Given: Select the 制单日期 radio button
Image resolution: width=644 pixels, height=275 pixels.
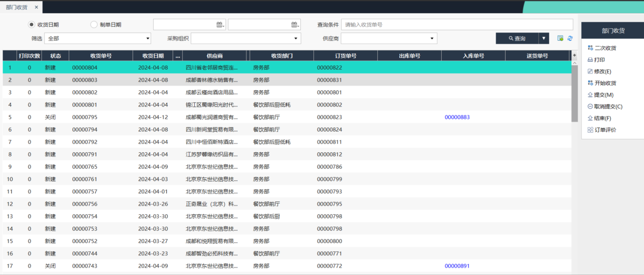Looking at the screenshot, I should pyautogui.click(x=94, y=25).
